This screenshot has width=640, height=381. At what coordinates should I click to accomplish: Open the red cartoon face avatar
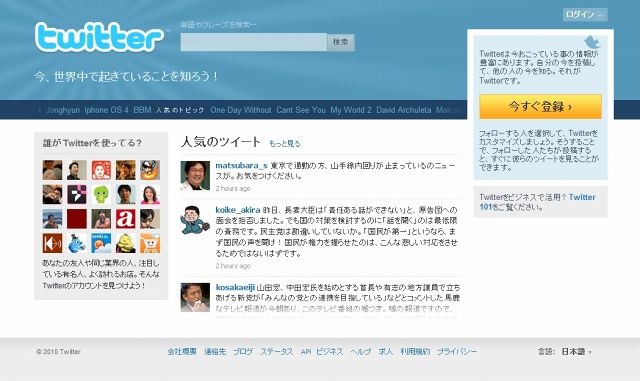[101, 170]
